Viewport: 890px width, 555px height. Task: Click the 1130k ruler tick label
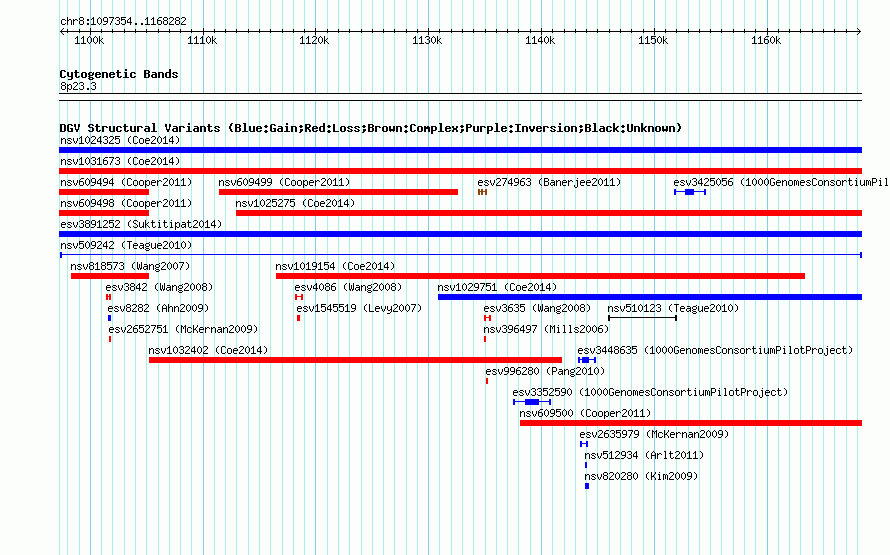point(427,41)
